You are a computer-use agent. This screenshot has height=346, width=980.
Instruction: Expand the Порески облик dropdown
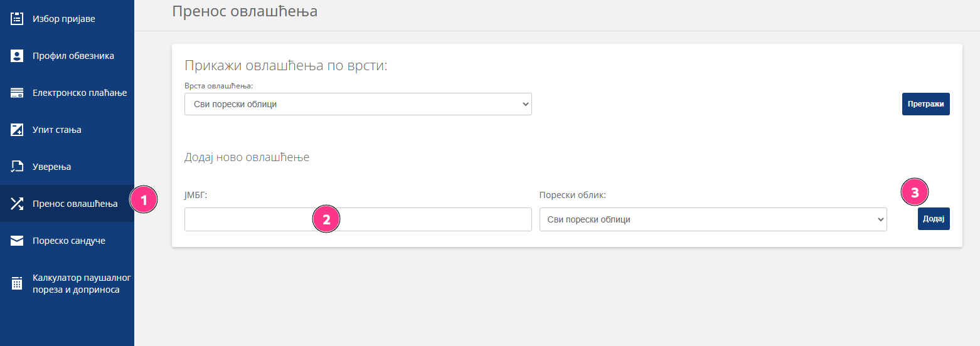pos(713,219)
